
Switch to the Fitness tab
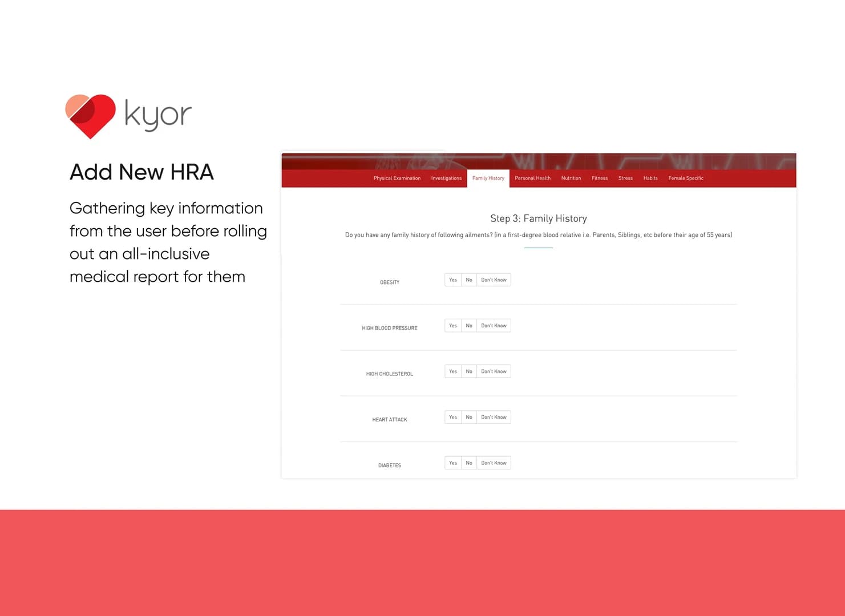tap(600, 179)
